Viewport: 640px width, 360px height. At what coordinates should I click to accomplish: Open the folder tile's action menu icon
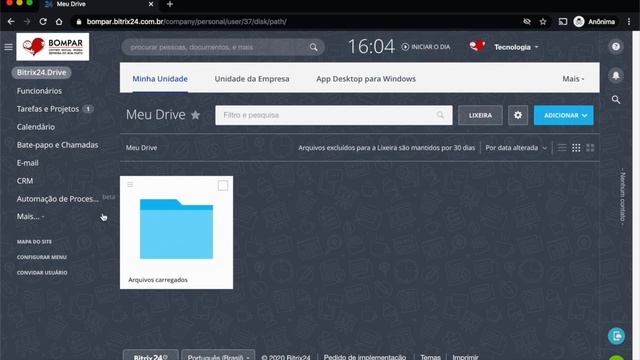point(130,184)
